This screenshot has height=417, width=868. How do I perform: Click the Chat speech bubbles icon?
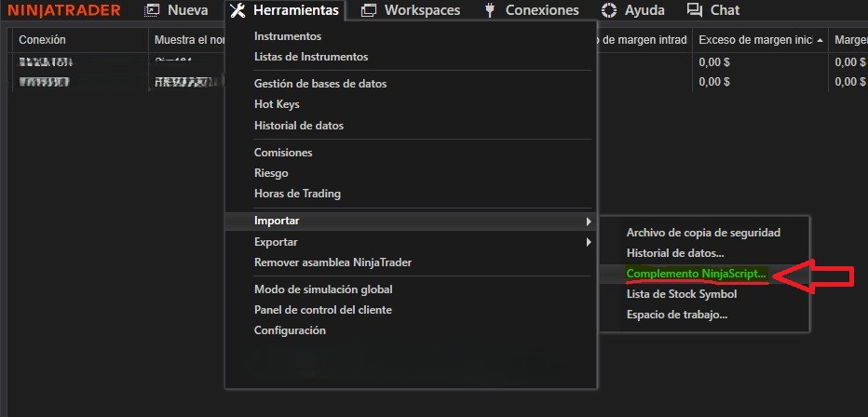694,9
